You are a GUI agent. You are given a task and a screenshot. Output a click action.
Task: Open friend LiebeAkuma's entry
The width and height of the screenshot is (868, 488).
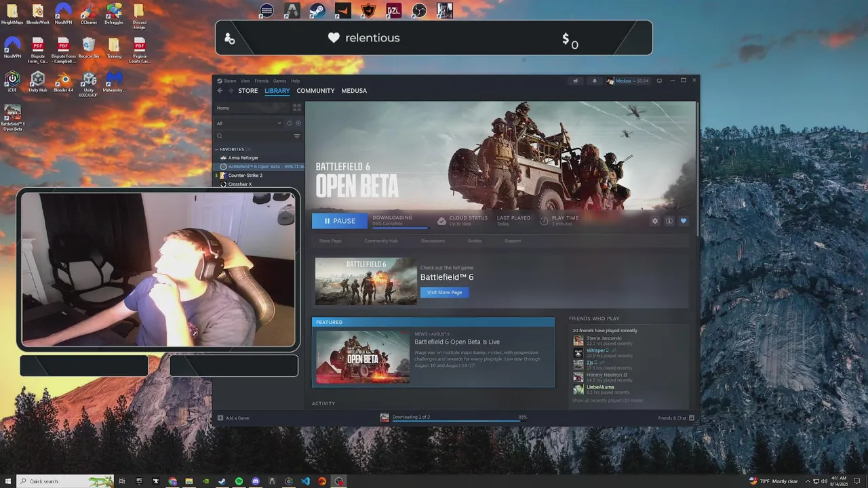pos(603,389)
